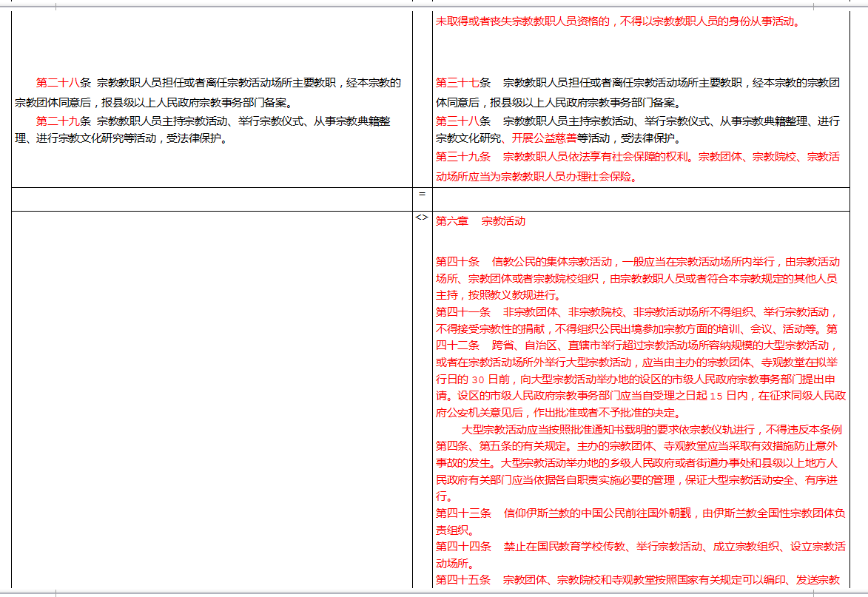The width and height of the screenshot is (868, 597).
Task: Click the empty right cell beside equals marker
Action: 640,199
